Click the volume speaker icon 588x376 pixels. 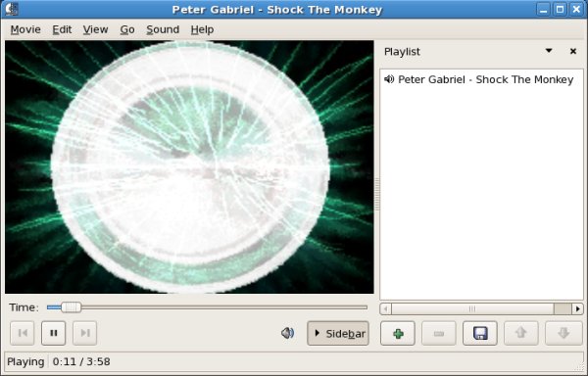tap(287, 333)
